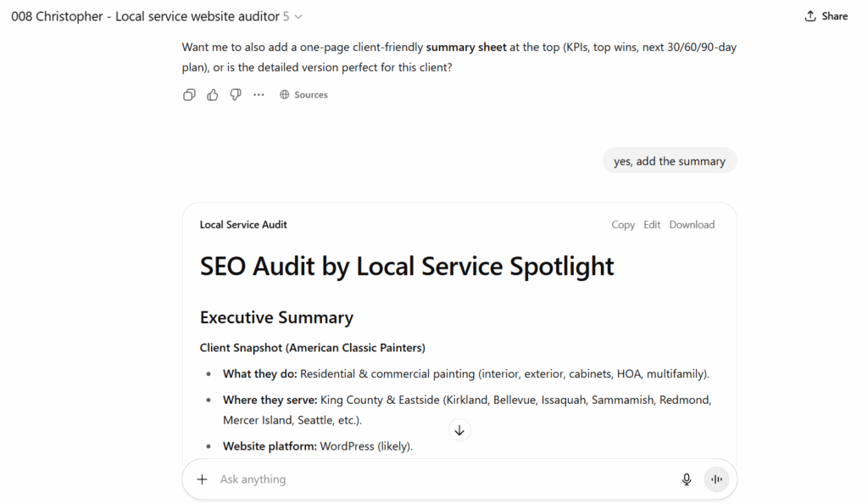Select the 'yes, add the summary' message bubble

(x=670, y=161)
